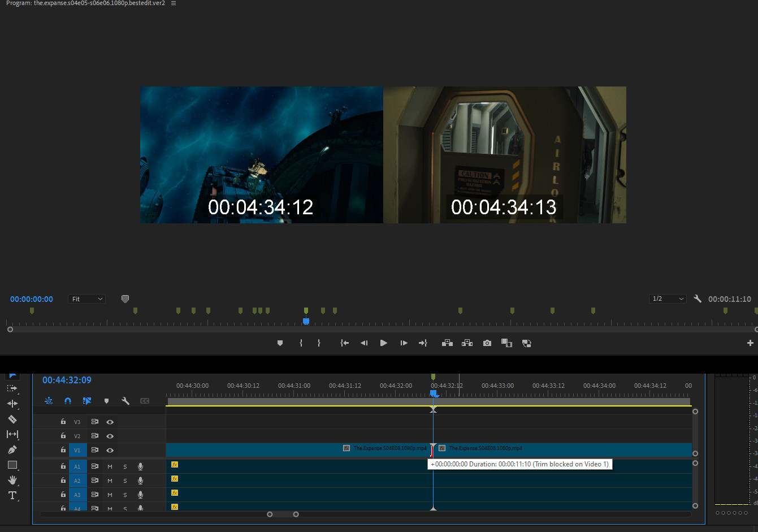Click the Export Frame camera icon

point(487,343)
